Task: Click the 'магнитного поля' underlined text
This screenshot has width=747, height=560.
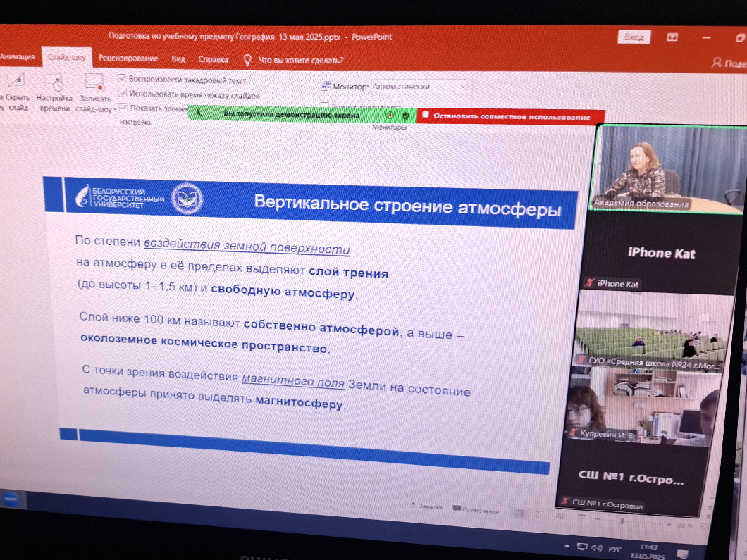Action: coord(293,380)
